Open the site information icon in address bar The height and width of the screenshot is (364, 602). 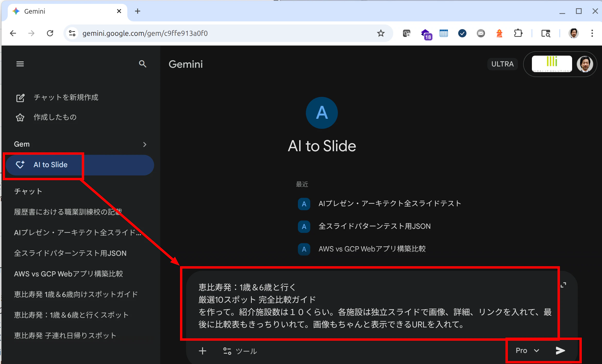pyautogui.click(x=72, y=33)
